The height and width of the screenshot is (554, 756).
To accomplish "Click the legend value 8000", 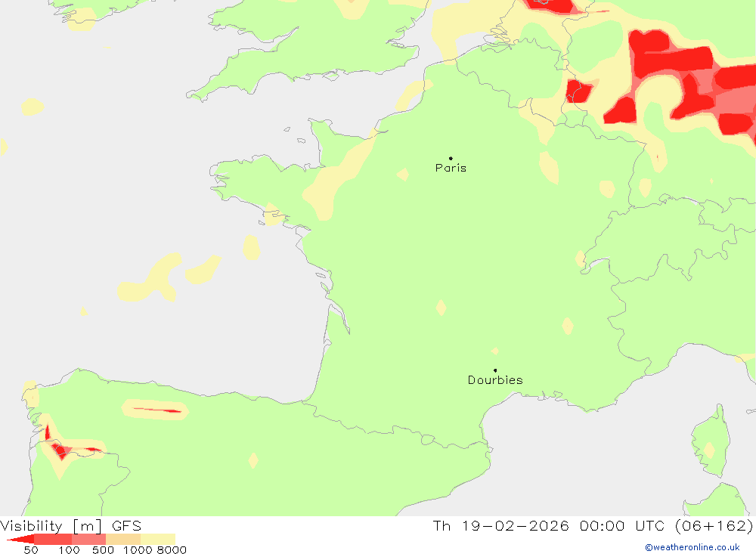I will pyautogui.click(x=172, y=550).
